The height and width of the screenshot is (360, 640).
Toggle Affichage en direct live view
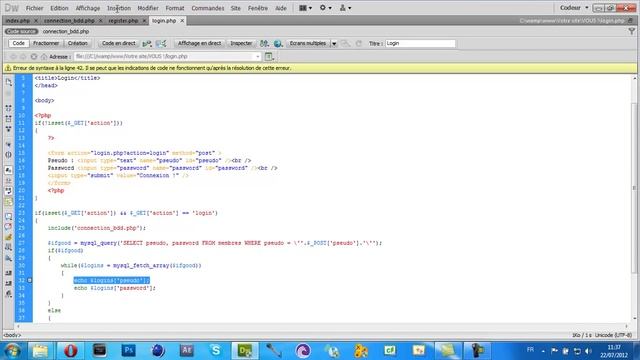(x=199, y=43)
